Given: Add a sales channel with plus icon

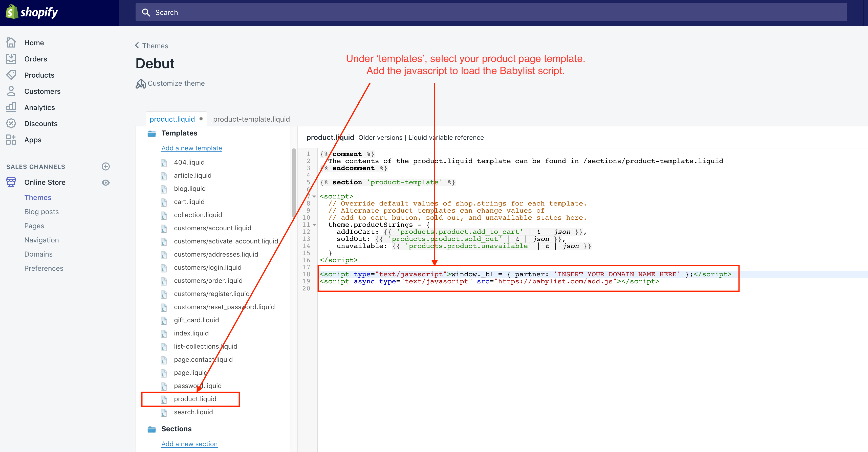Looking at the screenshot, I should click(x=105, y=166).
